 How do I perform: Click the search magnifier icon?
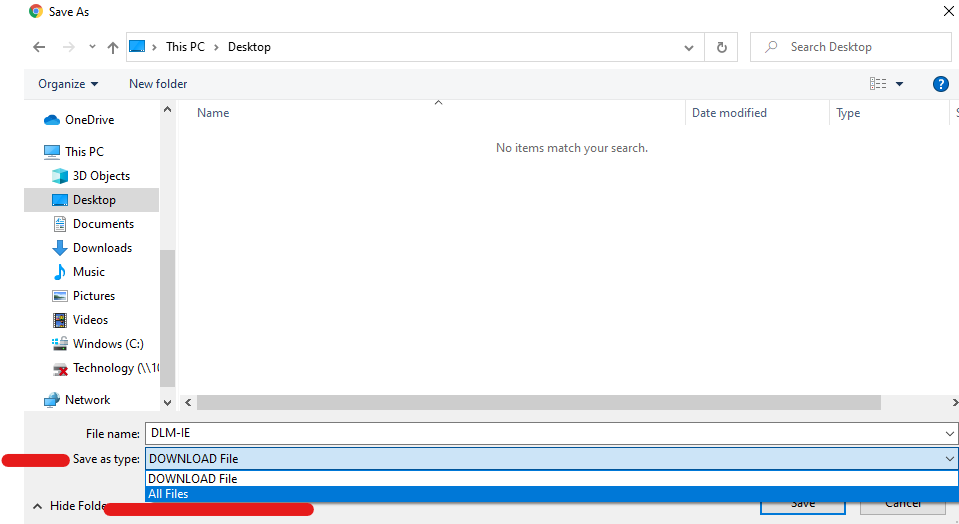pyautogui.click(x=771, y=46)
